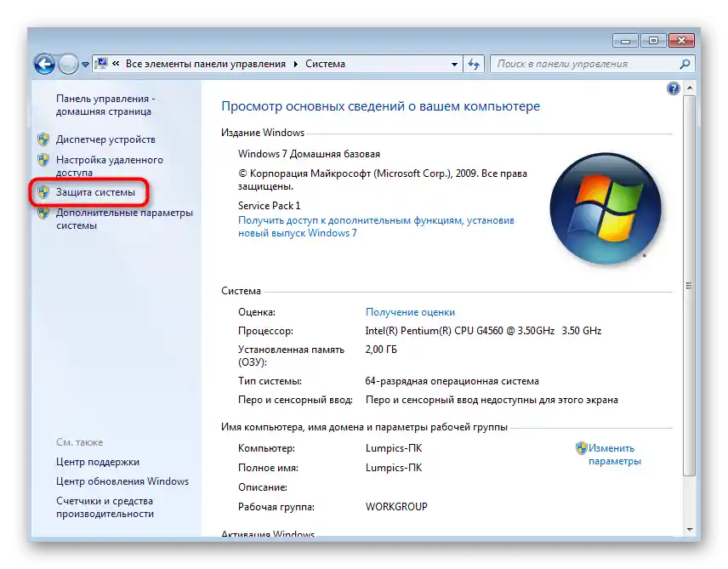Click the refresh button beside address bar
This screenshot has height=569, width=728.
[x=474, y=64]
